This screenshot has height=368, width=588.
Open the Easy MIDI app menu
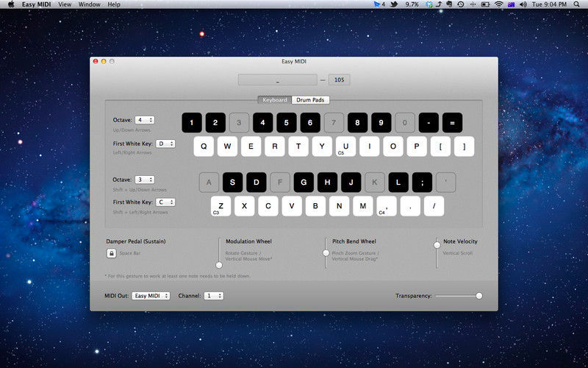[36, 4]
